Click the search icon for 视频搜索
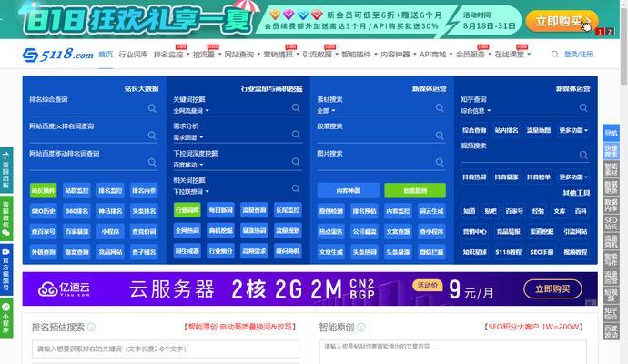Screen dimensions: 628x364 click(583, 155)
